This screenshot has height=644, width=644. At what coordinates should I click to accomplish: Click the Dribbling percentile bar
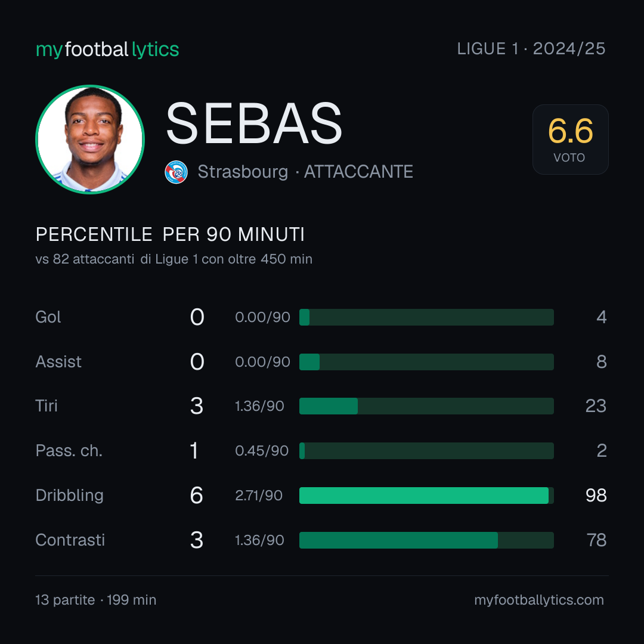(x=426, y=496)
